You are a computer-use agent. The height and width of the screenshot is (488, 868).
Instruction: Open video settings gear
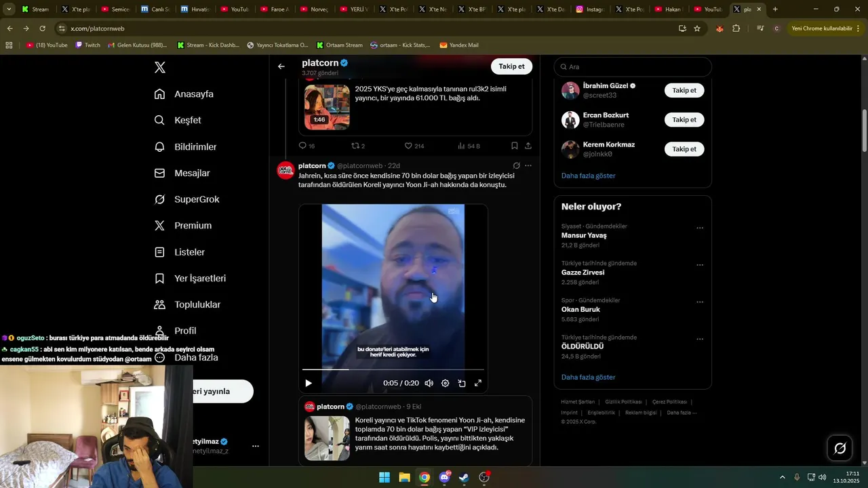pyautogui.click(x=445, y=383)
